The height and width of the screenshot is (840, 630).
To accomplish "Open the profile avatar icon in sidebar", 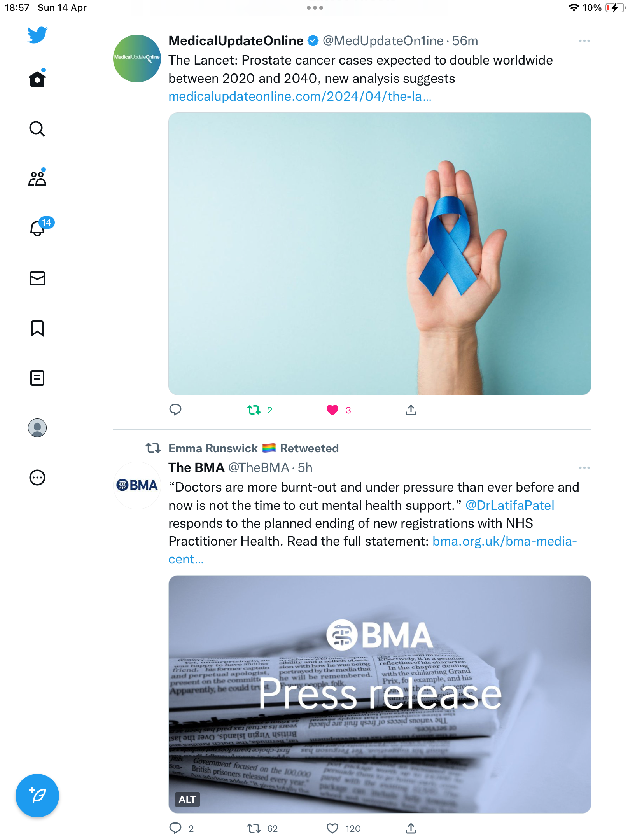I will [x=37, y=428].
